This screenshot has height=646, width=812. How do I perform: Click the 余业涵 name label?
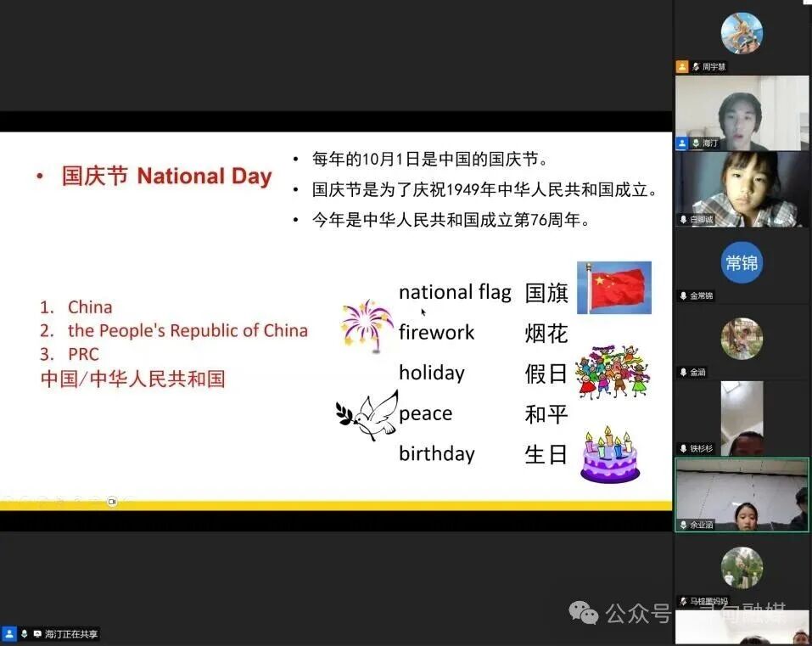coord(702,525)
